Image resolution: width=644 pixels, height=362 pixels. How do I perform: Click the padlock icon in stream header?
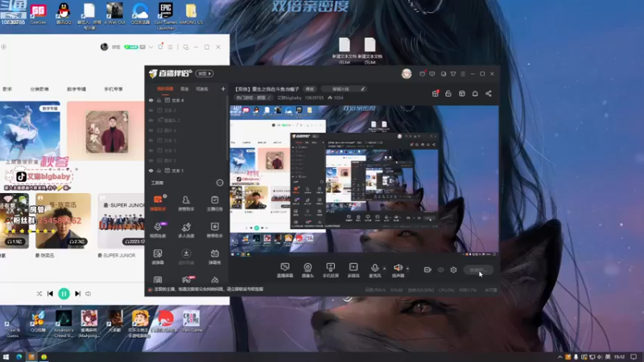448,93
